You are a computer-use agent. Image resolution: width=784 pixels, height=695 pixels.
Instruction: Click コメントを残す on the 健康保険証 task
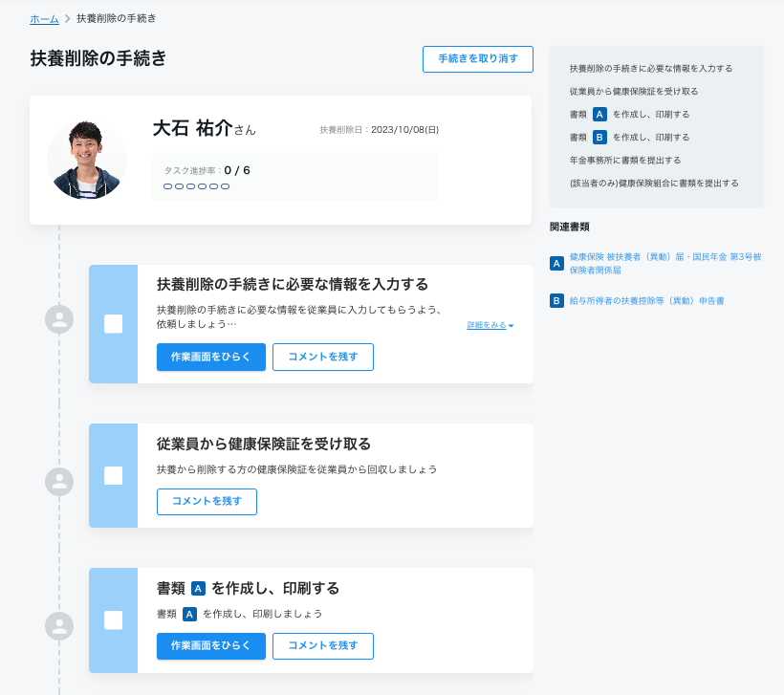(x=207, y=502)
